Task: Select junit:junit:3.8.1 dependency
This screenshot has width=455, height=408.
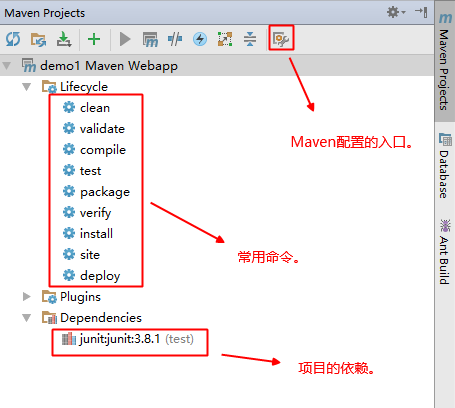Action: point(128,339)
